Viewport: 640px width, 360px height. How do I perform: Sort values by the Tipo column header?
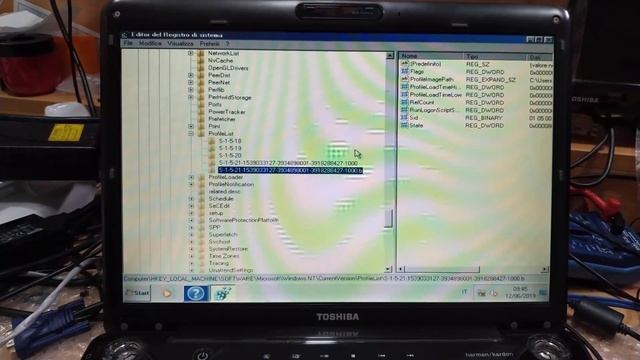[x=495, y=56]
